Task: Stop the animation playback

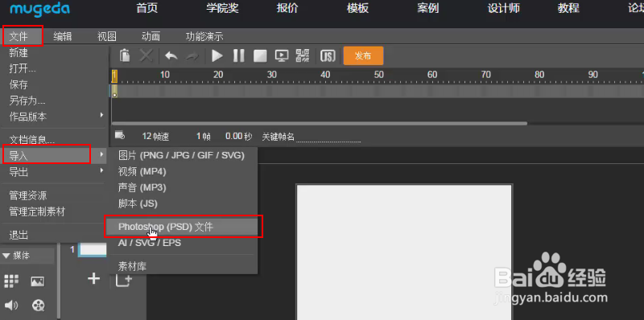Action: pos(260,55)
